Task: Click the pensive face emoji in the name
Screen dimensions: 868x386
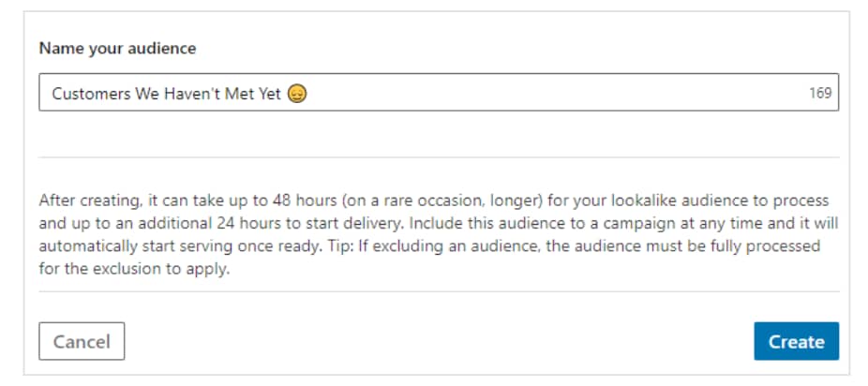Action: click(297, 94)
